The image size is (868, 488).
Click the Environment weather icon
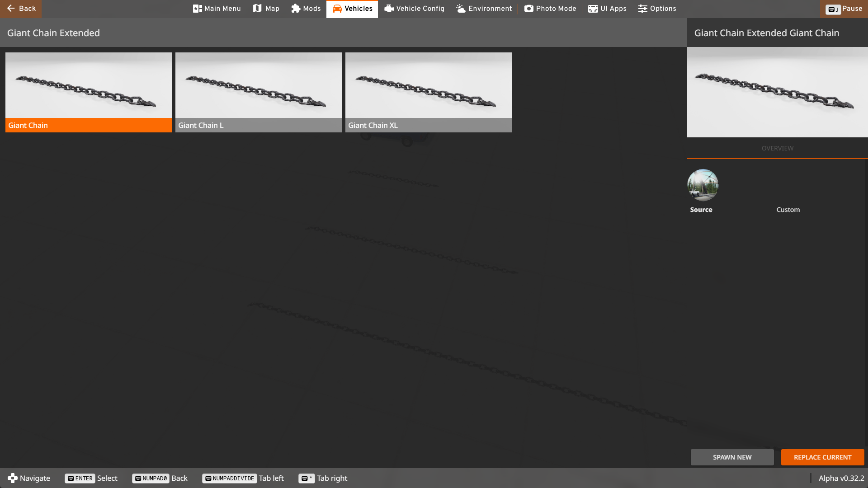pyautogui.click(x=461, y=9)
